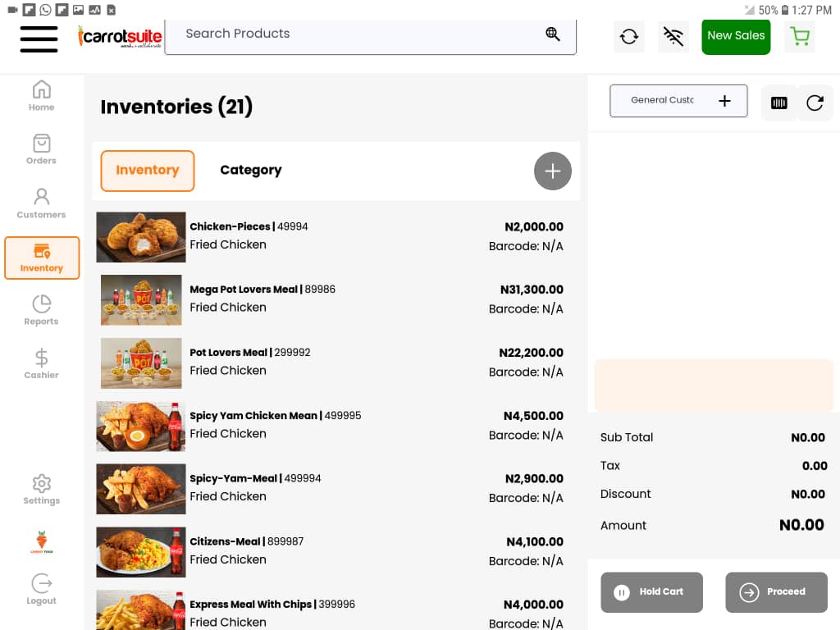Screen dimensions: 840x630
Task: Open Reports in the sidebar
Action: 42,310
